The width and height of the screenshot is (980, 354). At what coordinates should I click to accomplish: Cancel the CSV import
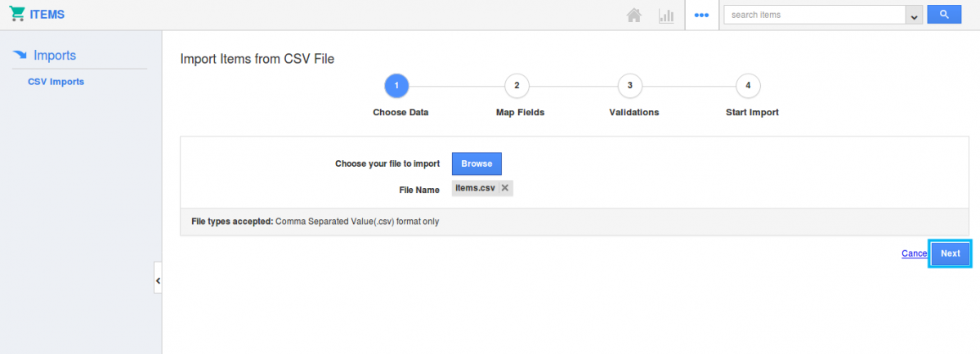point(914,253)
